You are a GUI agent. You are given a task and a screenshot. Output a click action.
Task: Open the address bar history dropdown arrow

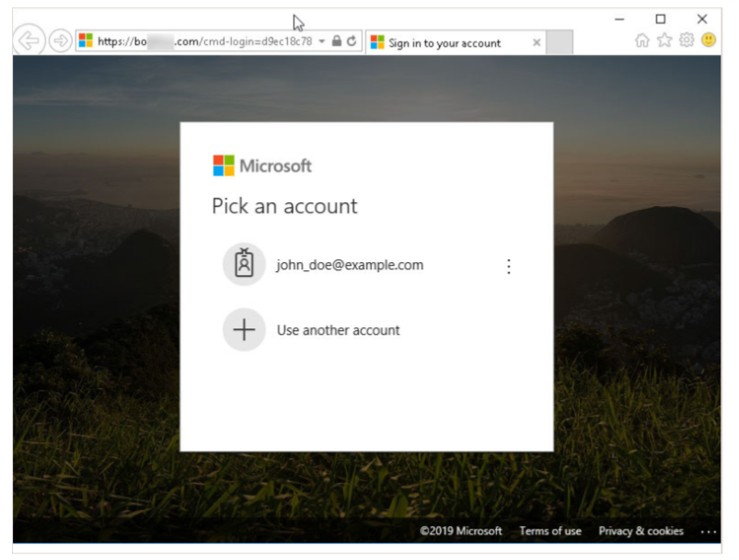point(321,41)
